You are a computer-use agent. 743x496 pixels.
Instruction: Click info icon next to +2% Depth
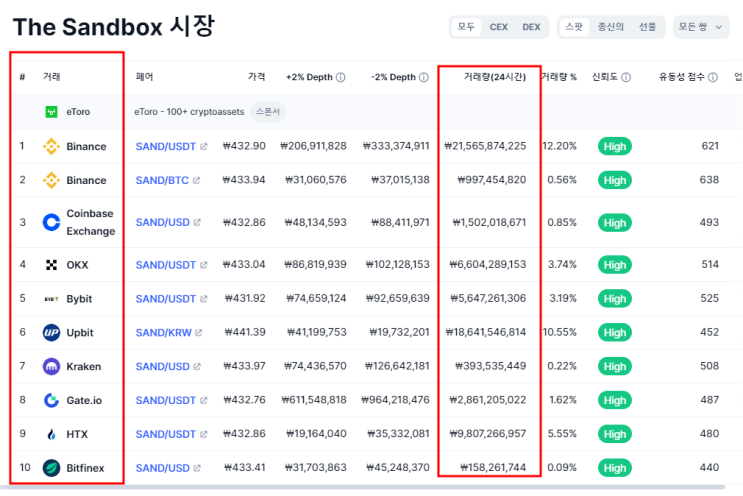(340, 77)
